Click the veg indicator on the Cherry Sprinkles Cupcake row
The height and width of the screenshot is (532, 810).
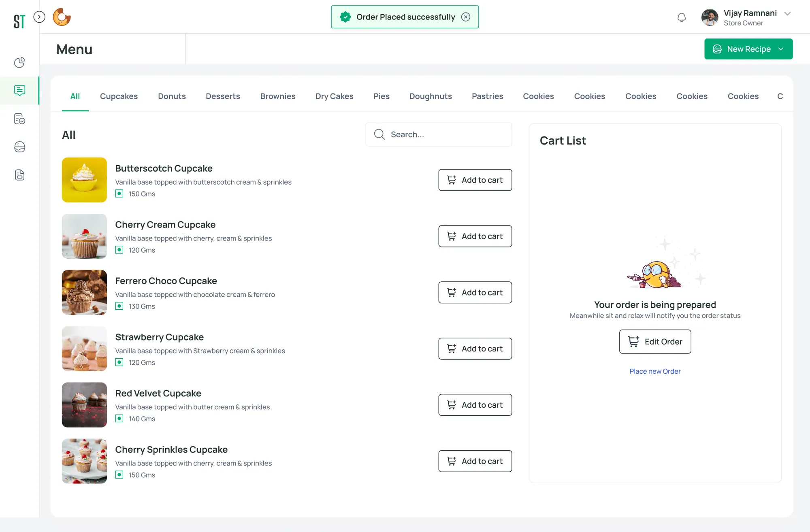coord(119,475)
